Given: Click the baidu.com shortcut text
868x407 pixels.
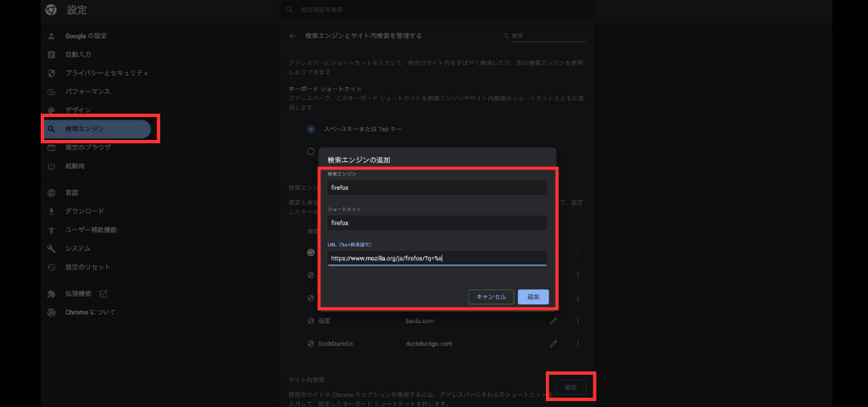Looking at the screenshot, I should coord(420,321).
